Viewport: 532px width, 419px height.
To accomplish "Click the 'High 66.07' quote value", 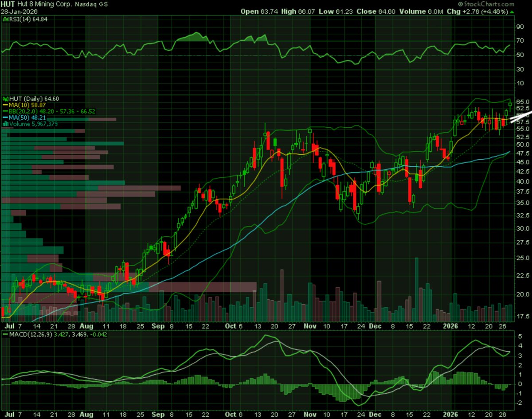I will coord(298,11).
